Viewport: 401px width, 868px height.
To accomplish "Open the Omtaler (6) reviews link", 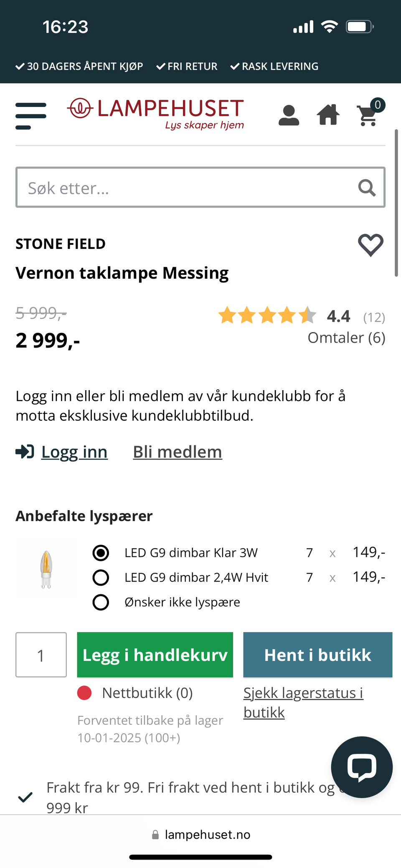I will 346,338.
